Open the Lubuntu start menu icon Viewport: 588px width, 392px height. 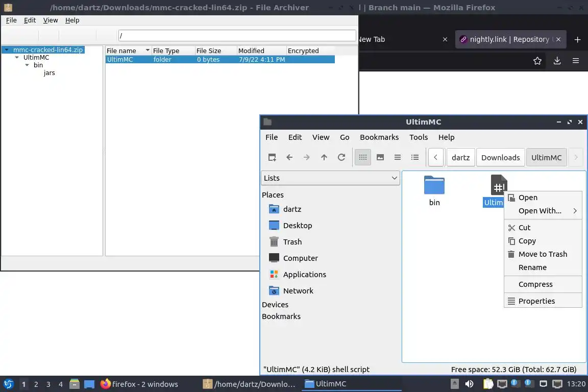[8, 384]
